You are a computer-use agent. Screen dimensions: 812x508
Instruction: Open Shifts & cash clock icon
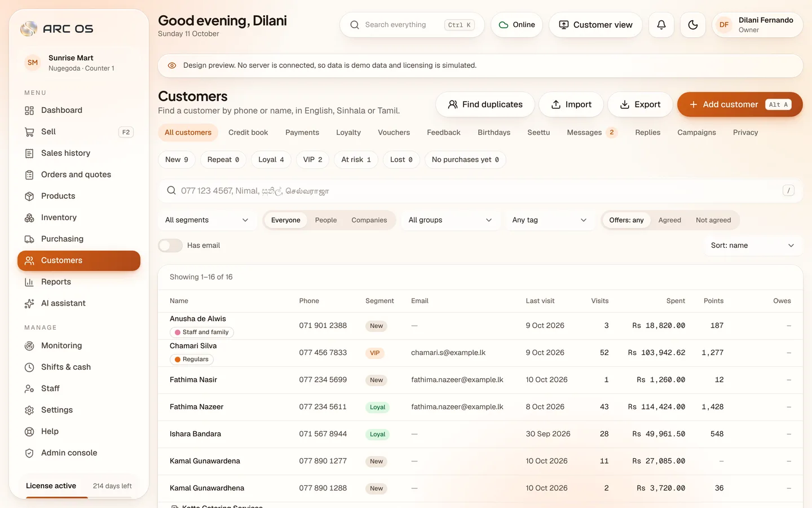[29, 367]
